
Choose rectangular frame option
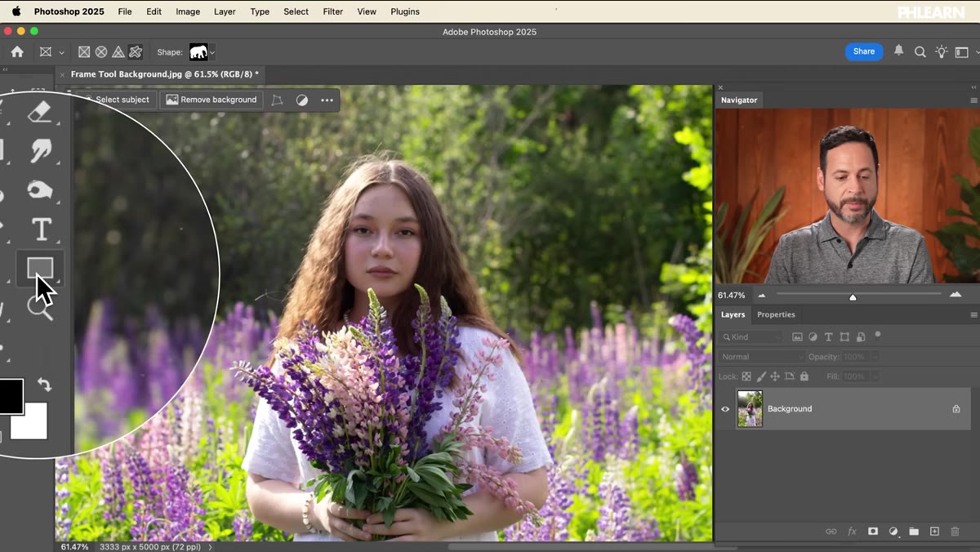tap(84, 51)
